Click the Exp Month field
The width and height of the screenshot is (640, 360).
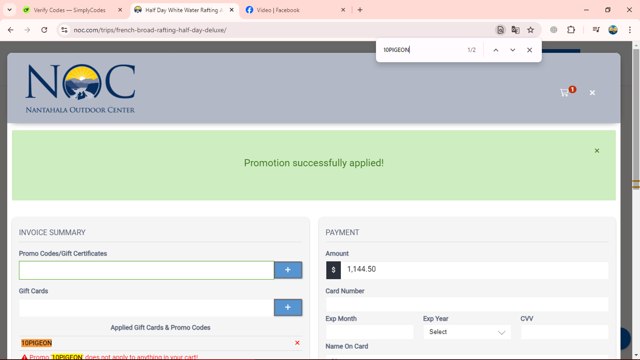click(x=369, y=332)
